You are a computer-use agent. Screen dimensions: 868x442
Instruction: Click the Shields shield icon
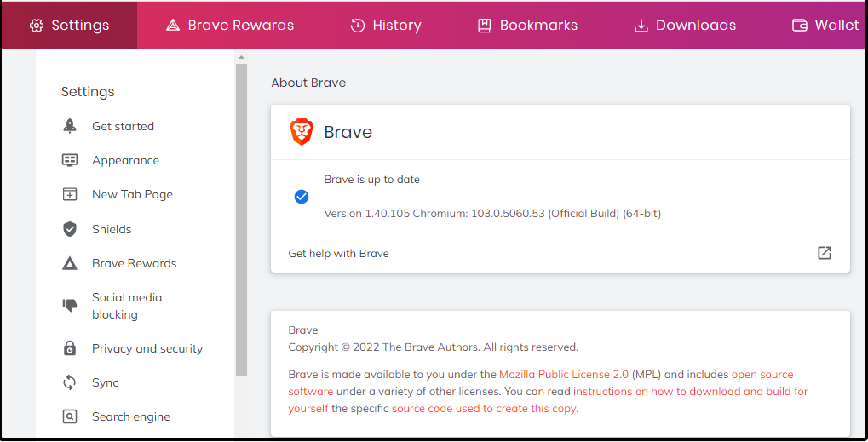pos(70,229)
